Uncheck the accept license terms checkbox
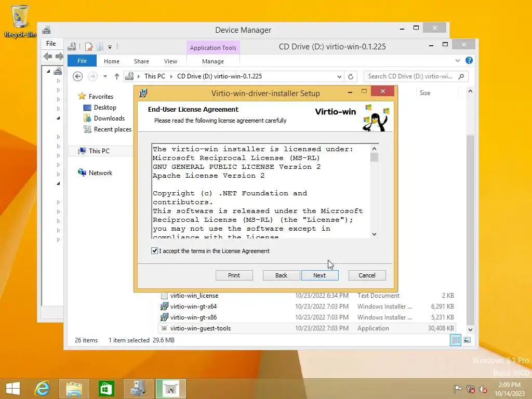The image size is (532, 399). point(154,251)
